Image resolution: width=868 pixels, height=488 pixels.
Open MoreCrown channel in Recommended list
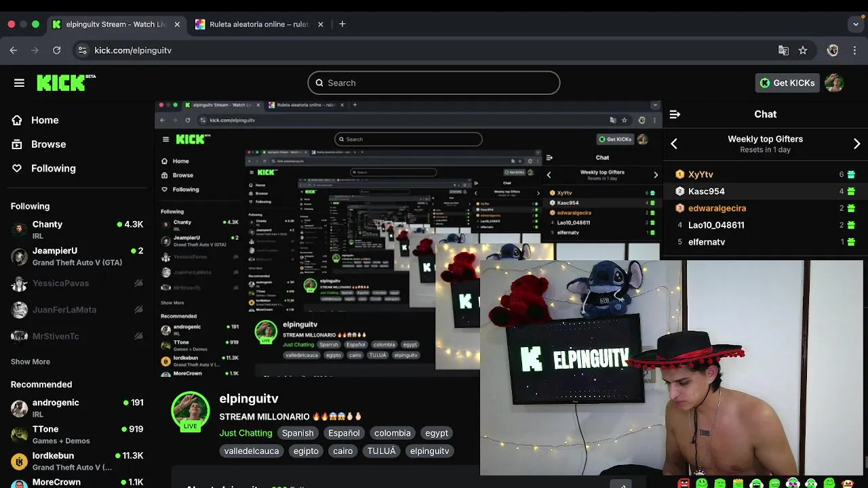tap(77, 483)
